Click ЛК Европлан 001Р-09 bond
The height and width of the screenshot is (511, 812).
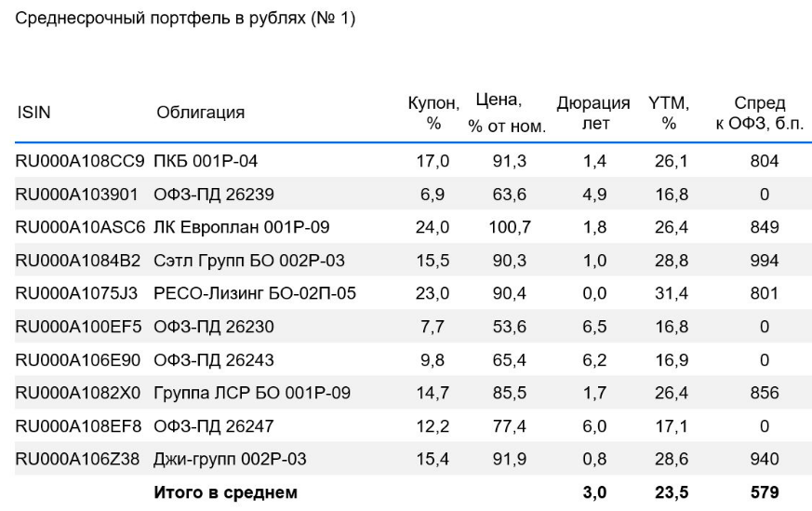(x=241, y=227)
